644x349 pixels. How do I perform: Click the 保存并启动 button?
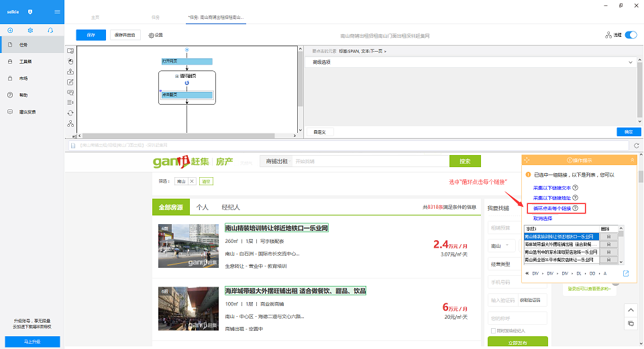pos(125,35)
